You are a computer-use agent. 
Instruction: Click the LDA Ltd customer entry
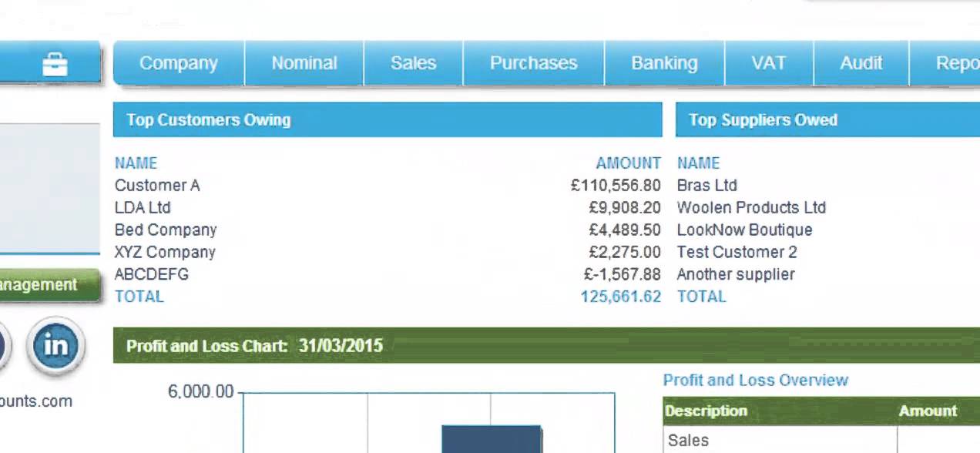point(143,208)
